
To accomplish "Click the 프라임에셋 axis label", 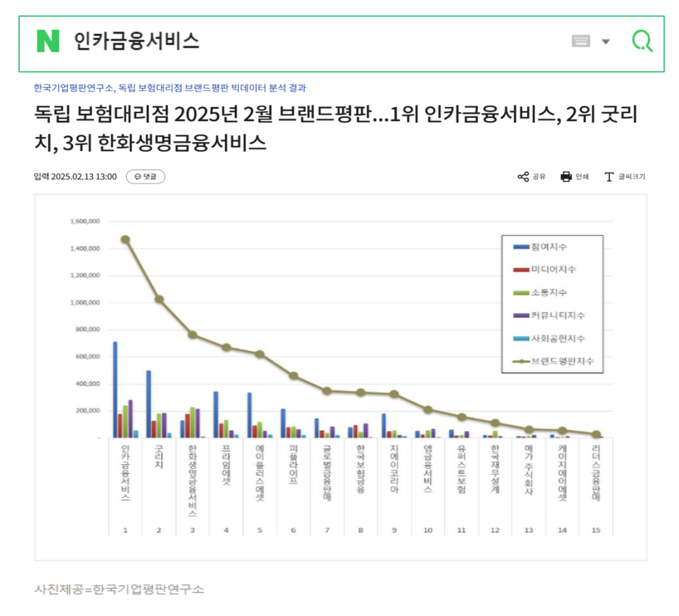I will [226, 465].
